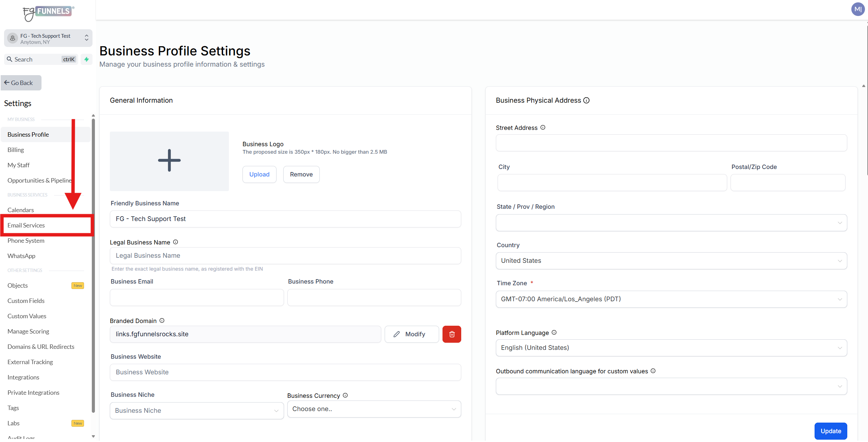This screenshot has height=442, width=868.
Task: Click info icon next to Street Address
Action: pyautogui.click(x=543, y=128)
